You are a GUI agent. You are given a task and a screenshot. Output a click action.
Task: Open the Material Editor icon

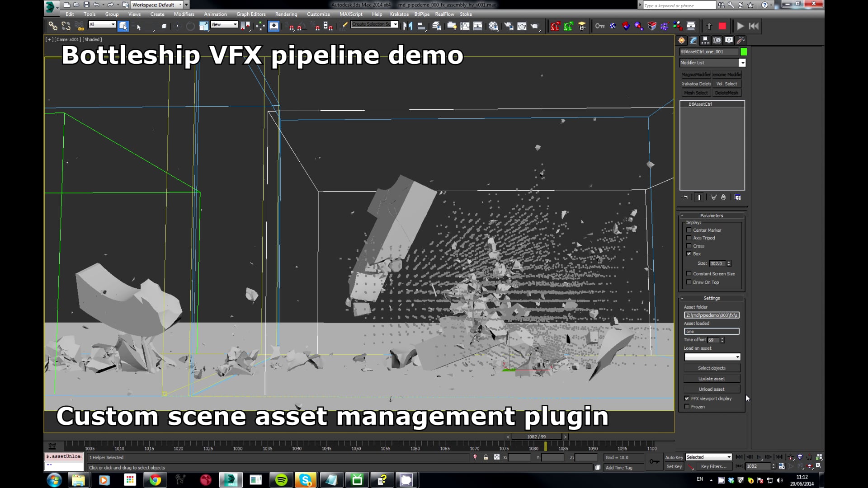point(493,26)
